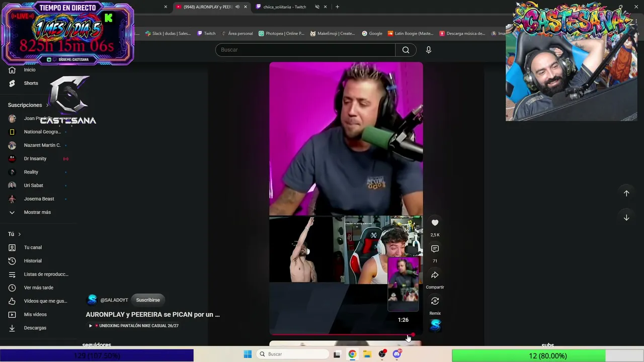This screenshot has width=644, height=362.
Task: Go to previous Short with up arrow
Action: (x=626, y=193)
